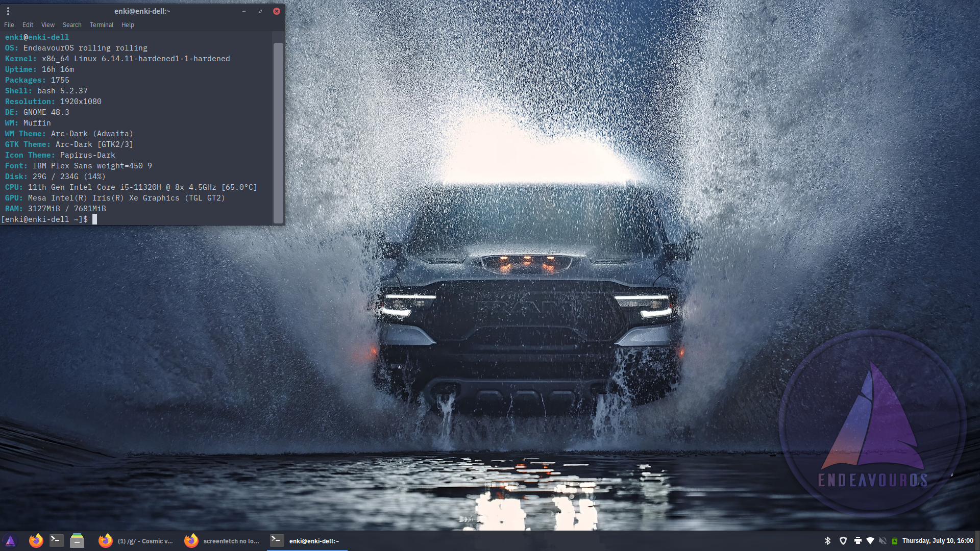
Task: Click the 'RAM: 3127MiB / 7681MiB' line
Action: click(56, 209)
